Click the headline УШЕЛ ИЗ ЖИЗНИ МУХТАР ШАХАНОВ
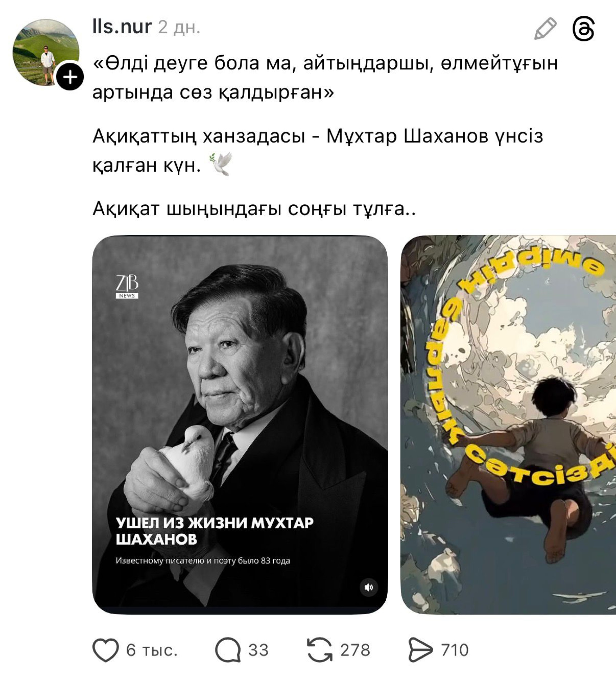This screenshot has height=682, width=616. tap(215, 531)
